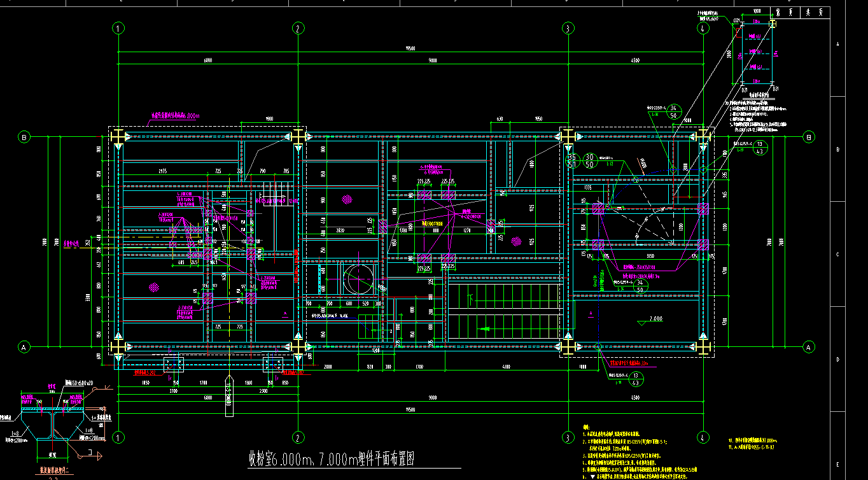Viewport: 868px width, 480px height.
Task: Click the 1900 dimension above axis B
Action: (269, 118)
